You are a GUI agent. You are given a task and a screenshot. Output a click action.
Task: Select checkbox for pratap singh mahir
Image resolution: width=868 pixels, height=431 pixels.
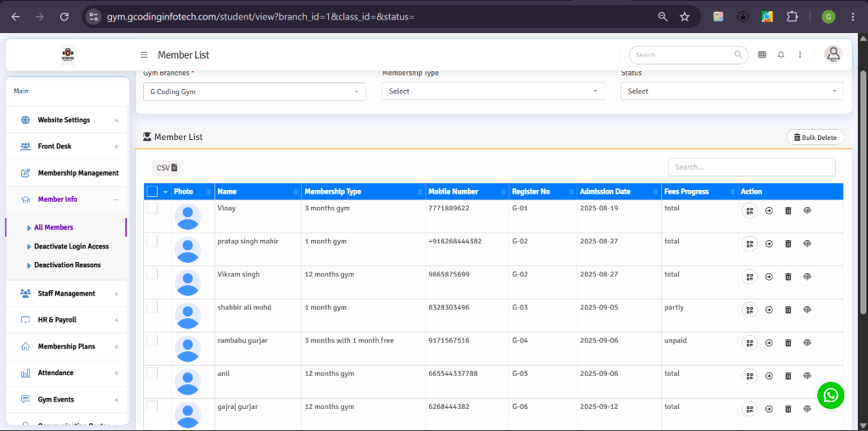pos(153,241)
